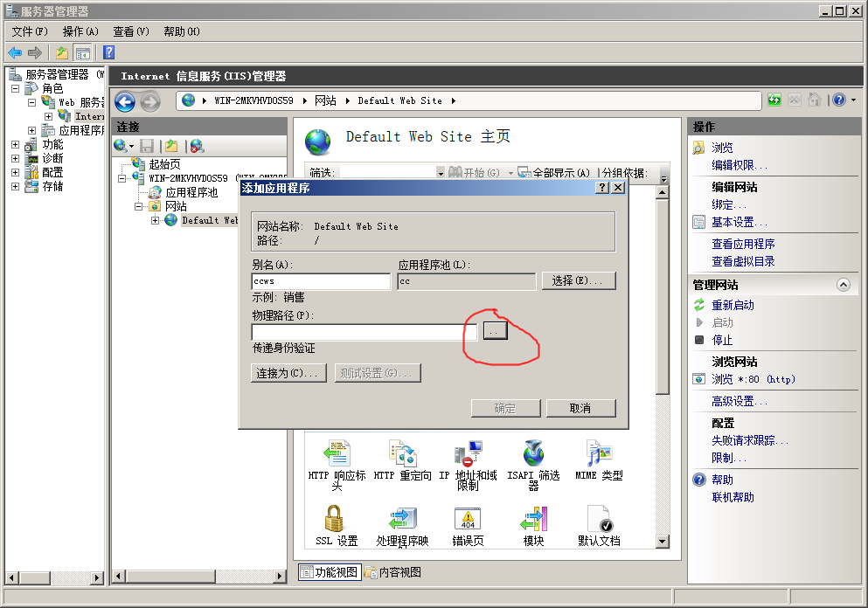Image resolution: width=868 pixels, height=608 pixels.
Task: Expand the 功能 tree node
Action: tap(15, 144)
